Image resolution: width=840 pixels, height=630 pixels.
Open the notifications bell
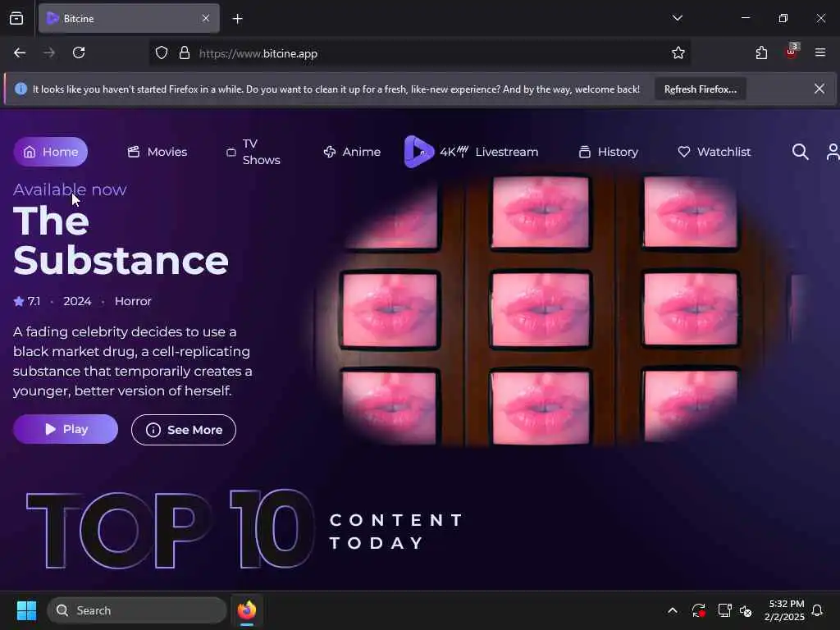817,610
